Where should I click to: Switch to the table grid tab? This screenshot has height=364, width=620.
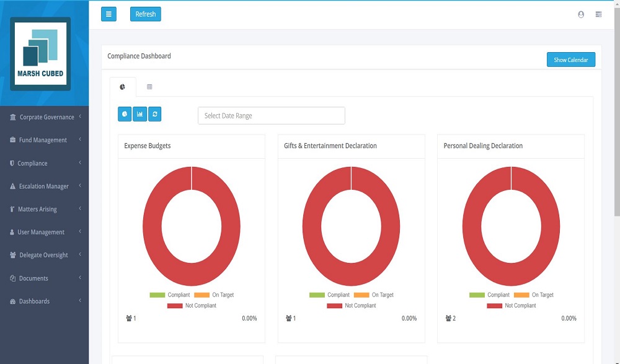pyautogui.click(x=149, y=87)
